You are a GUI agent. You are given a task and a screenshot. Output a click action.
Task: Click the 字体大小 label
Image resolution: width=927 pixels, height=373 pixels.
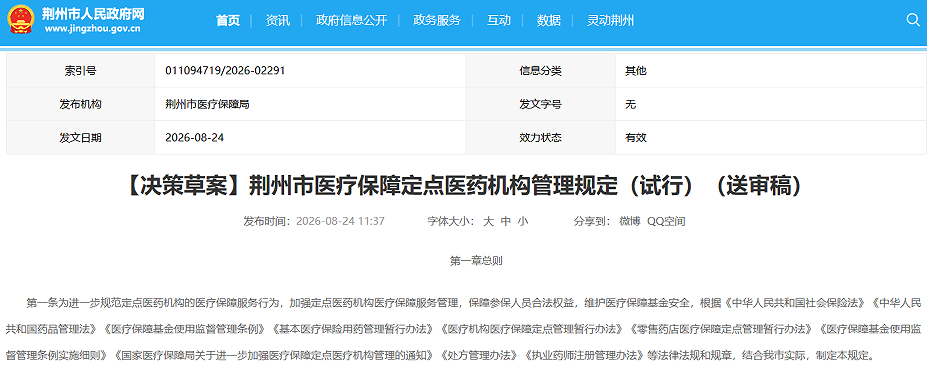coord(451,222)
